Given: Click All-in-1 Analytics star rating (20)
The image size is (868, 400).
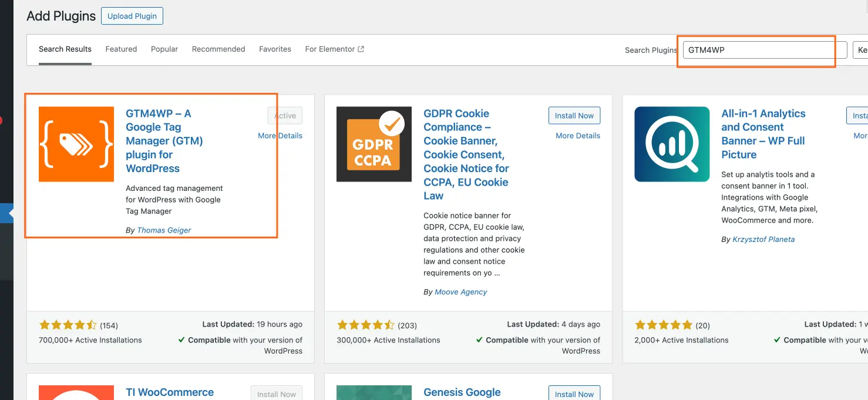Looking at the screenshot, I should [664, 325].
